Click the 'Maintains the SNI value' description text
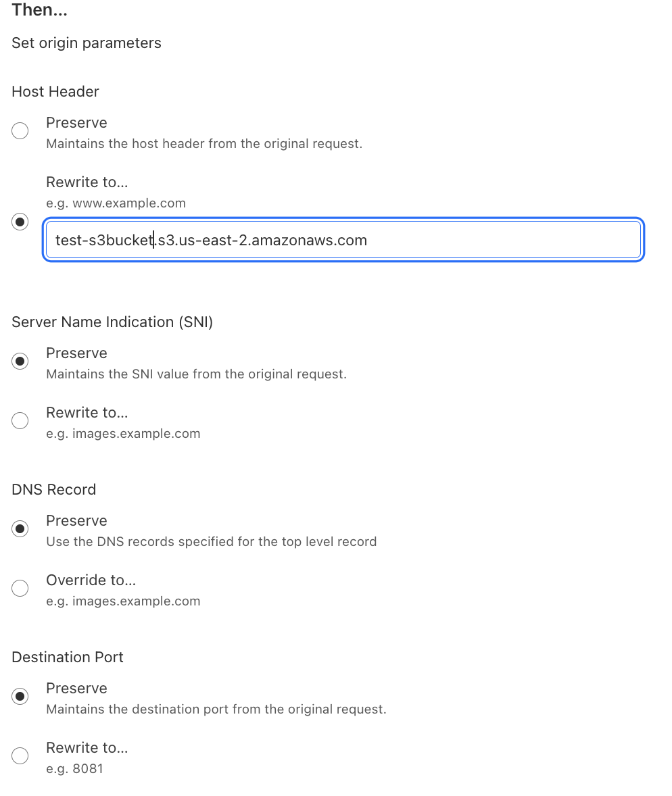The width and height of the screenshot is (672, 796). click(x=196, y=374)
